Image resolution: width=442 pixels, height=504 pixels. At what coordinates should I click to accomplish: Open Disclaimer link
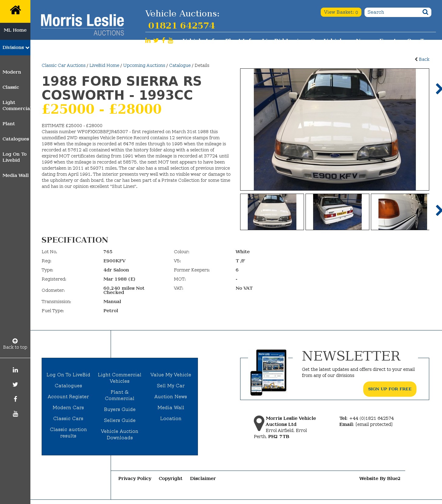[203, 478]
